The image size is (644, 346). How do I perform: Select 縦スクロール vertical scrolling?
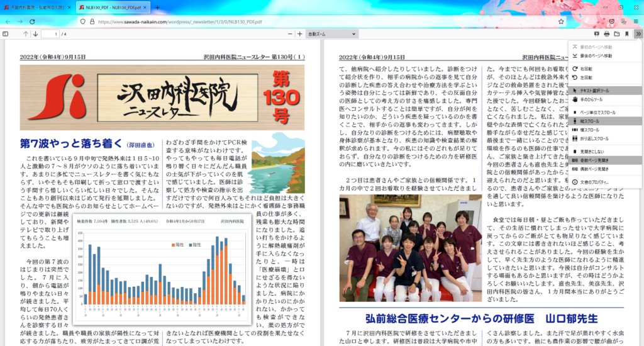tap(605, 121)
